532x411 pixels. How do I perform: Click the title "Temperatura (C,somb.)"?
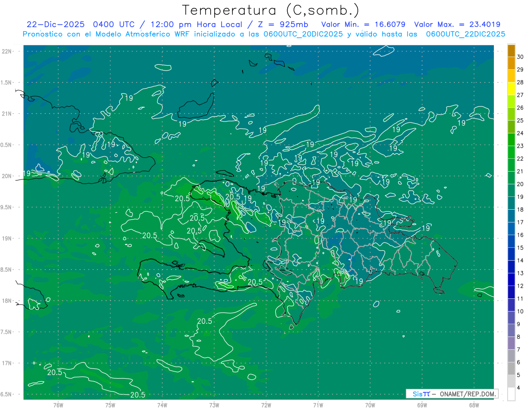pos(271,10)
